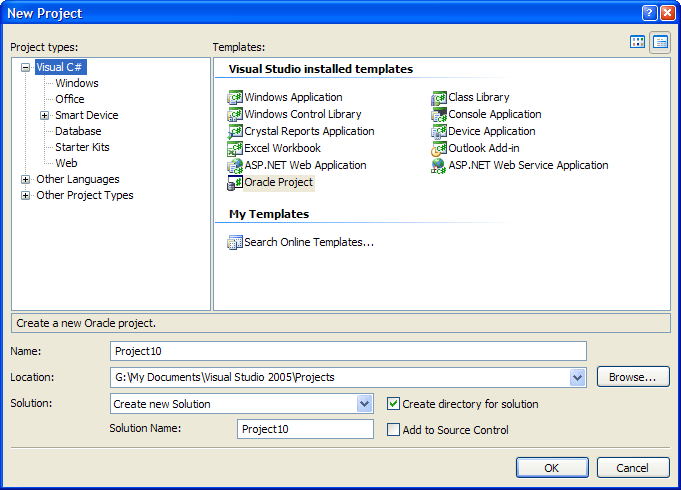Enable Add to Source Control checkbox
The image size is (681, 490).
[393, 430]
